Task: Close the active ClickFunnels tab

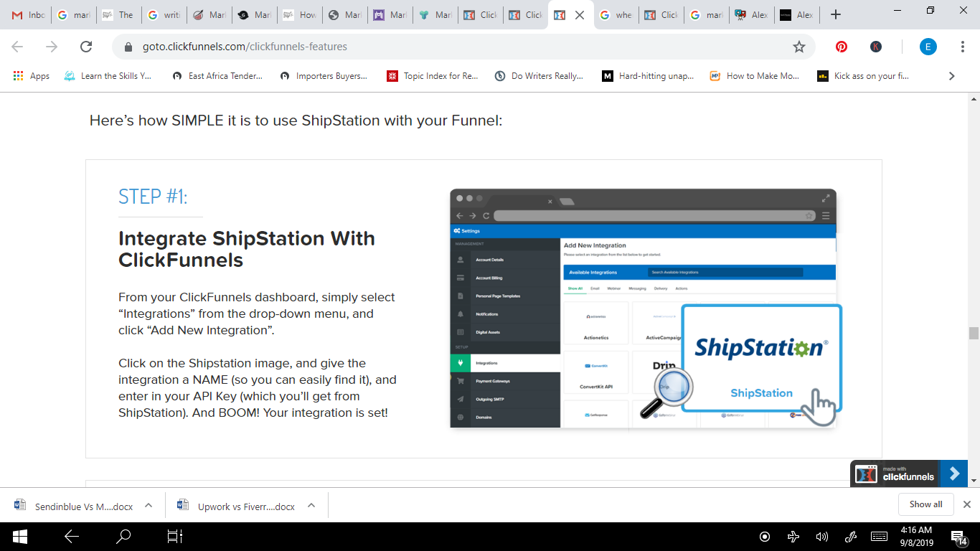Action: coord(580,14)
